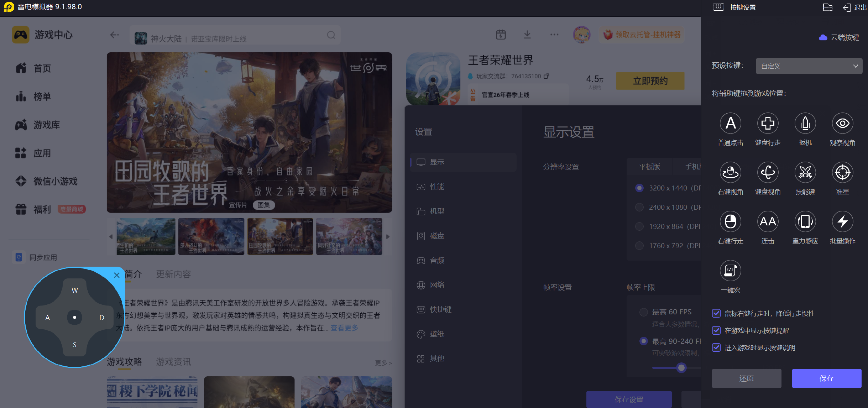Select the 一键宏 macro script icon
This screenshot has height=408, width=868.
[730, 271]
